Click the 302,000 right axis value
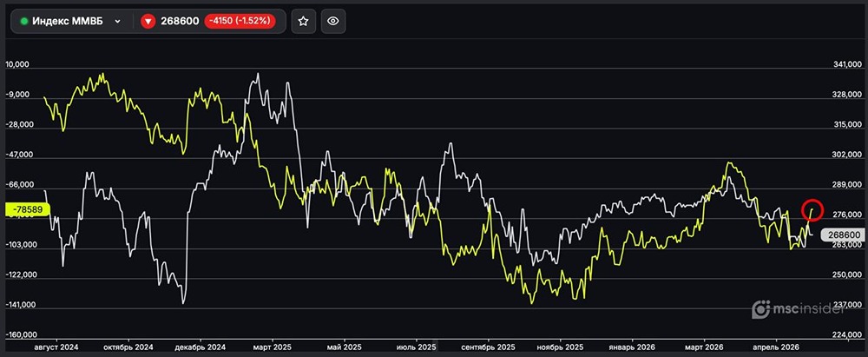This screenshot has width=868, height=357. pos(847,155)
